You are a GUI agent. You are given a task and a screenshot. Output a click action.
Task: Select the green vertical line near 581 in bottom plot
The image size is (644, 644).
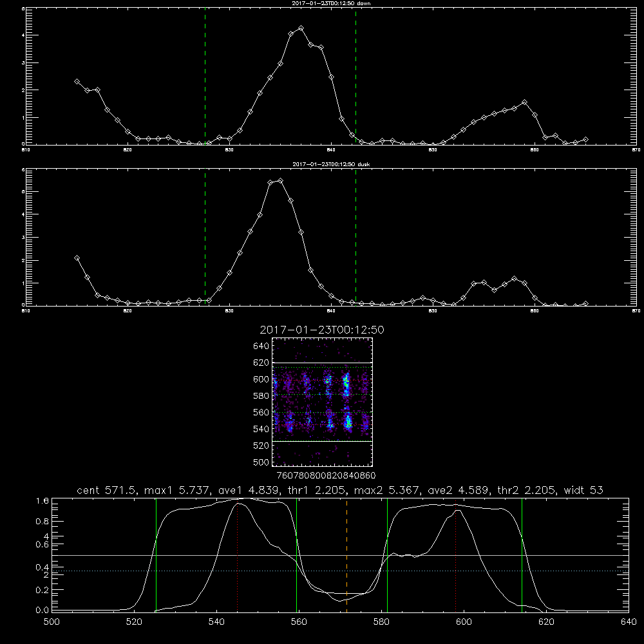(x=387, y=554)
